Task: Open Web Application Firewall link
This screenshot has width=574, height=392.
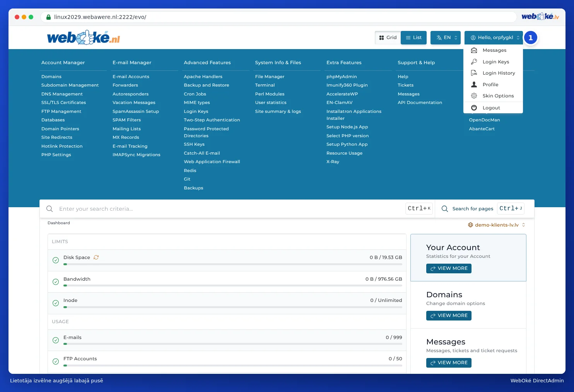Action: pyautogui.click(x=212, y=162)
